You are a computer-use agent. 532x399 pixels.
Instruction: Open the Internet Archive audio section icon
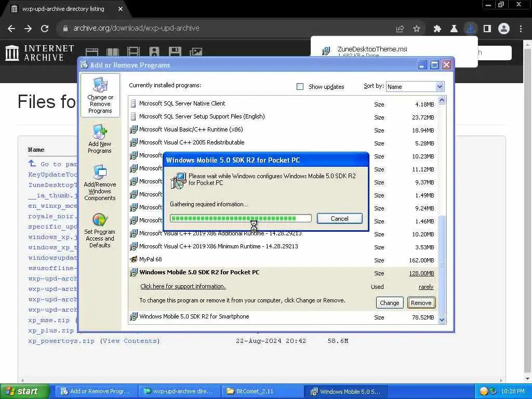[154, 51]
